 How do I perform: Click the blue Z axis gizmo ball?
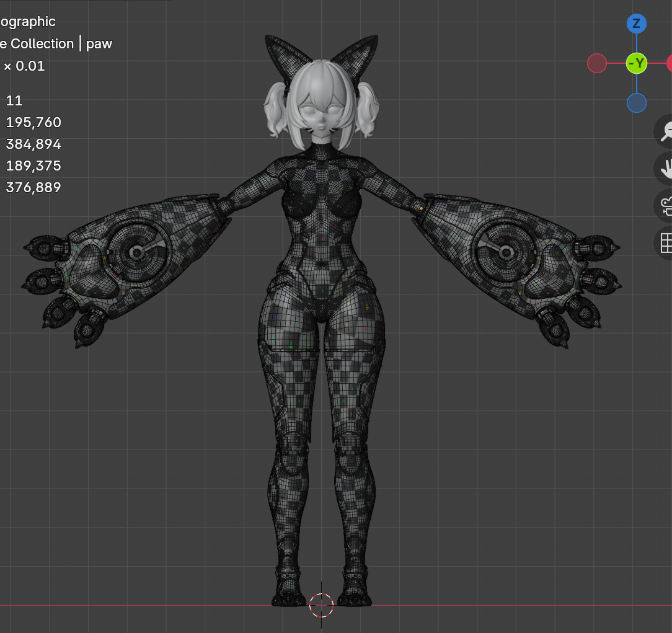point(636,24)
